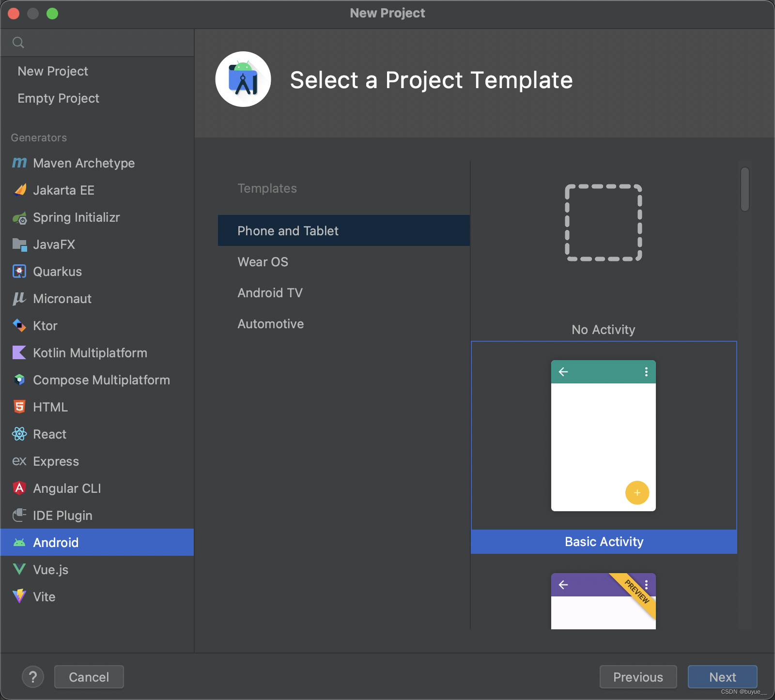The width and height of the screenshot is (775, 700).
Task: Choose the Spring Initializr generator
Action: point(97,217)
